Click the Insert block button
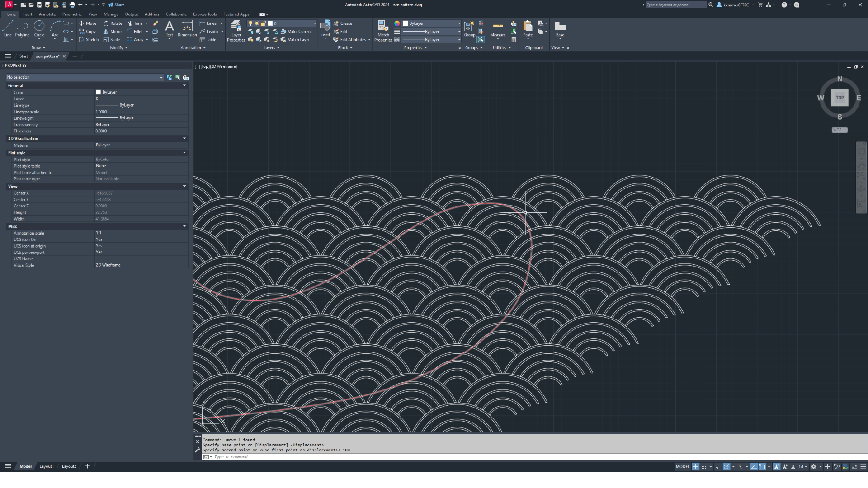Image resolution: width=868 pixels, height=488 pixels. coord(325,28)
